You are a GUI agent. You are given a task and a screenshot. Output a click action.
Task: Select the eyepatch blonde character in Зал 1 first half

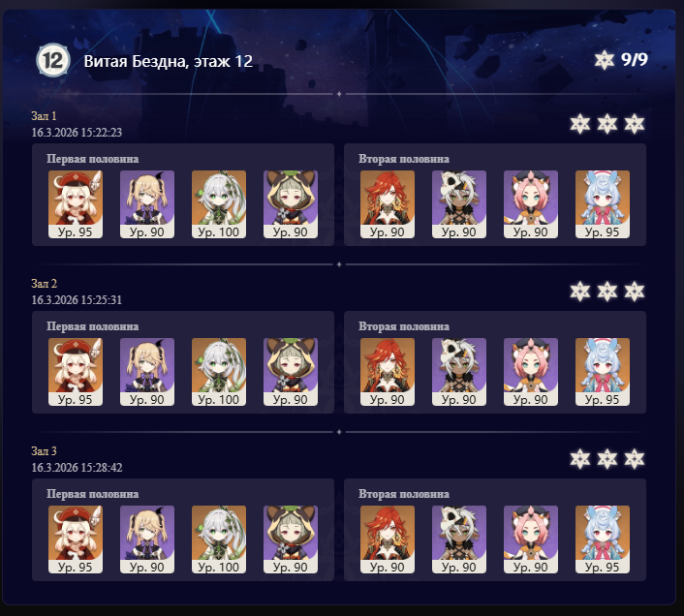(x=147, y=204)
